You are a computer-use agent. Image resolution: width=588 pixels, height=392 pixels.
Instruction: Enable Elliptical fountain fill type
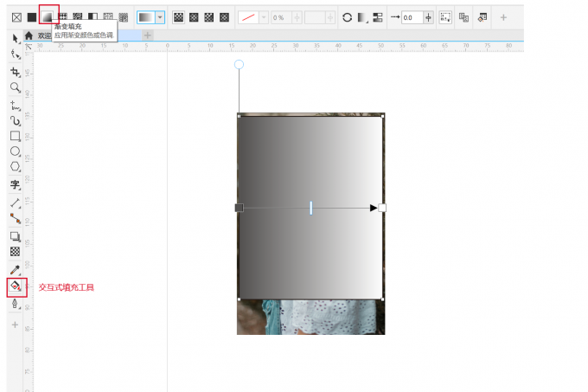point(194,17)
